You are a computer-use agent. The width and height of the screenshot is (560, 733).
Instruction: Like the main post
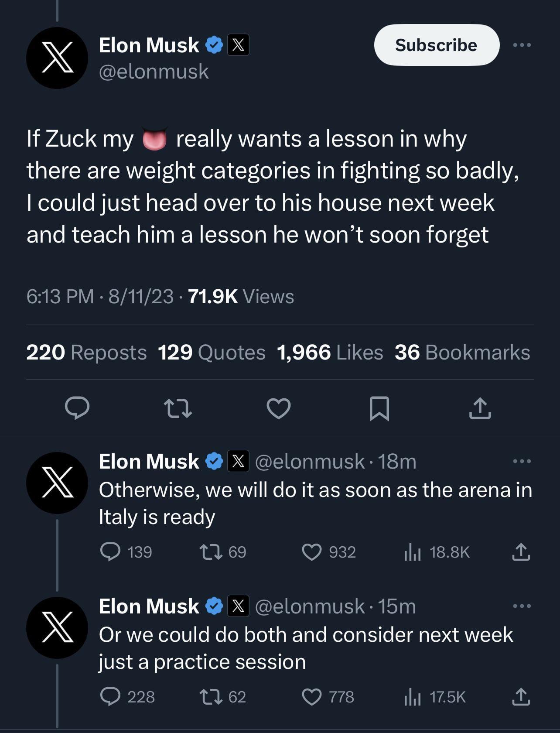278,408
